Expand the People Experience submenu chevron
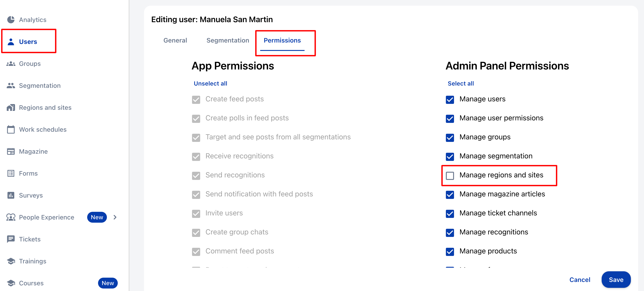 pyautogui.click(x=115, y=217)
